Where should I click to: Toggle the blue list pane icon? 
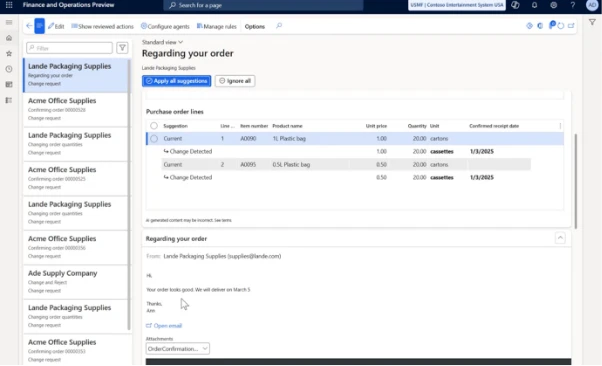coord(40,26)
